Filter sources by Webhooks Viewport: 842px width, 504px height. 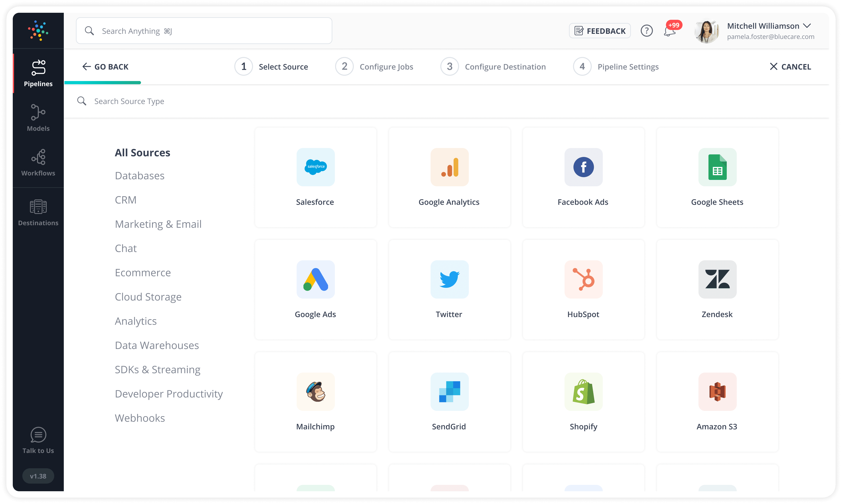[x=140, y=418]
